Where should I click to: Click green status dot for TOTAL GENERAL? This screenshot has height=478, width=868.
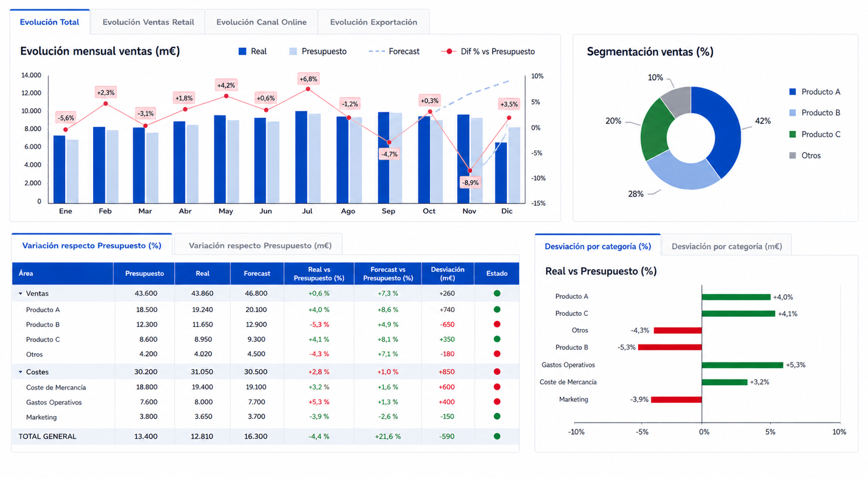tap(497, 436)
